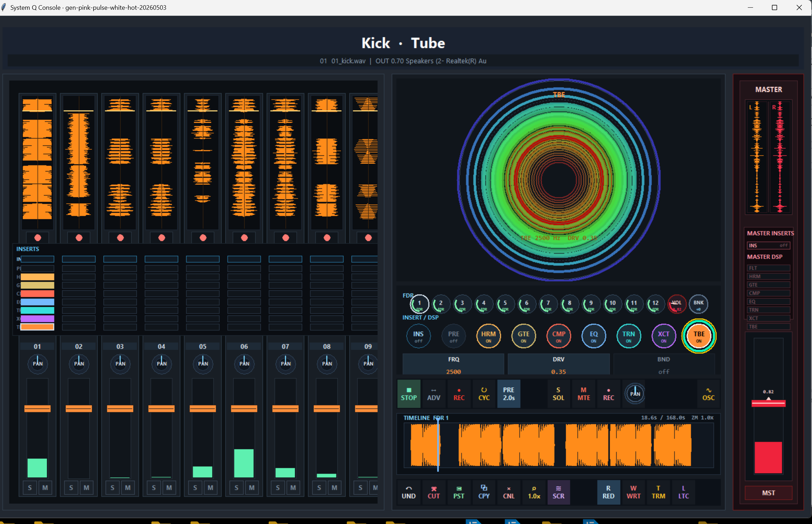Click channel 01 purple insert slot
Screen dimensions: 812x524
pyautogui.click(x=37, y=318)
